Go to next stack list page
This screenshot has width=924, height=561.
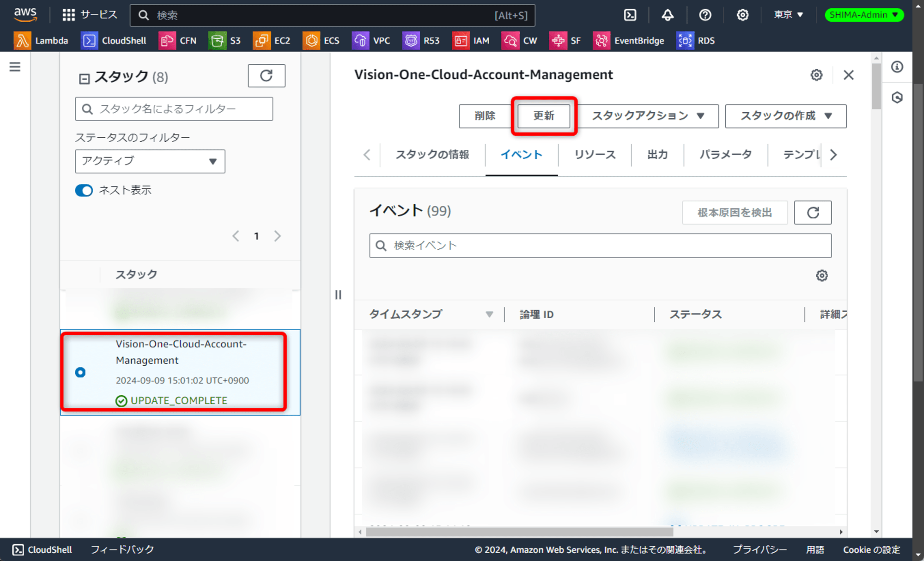[277, 236]
